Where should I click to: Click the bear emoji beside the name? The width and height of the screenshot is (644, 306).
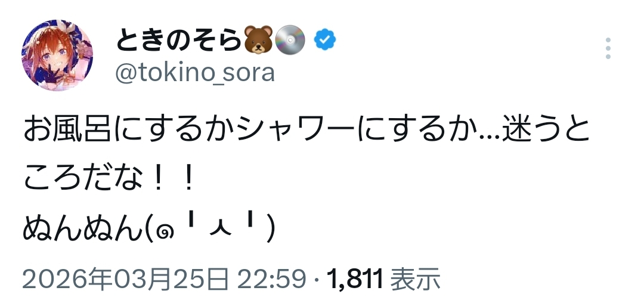[259, 40]
